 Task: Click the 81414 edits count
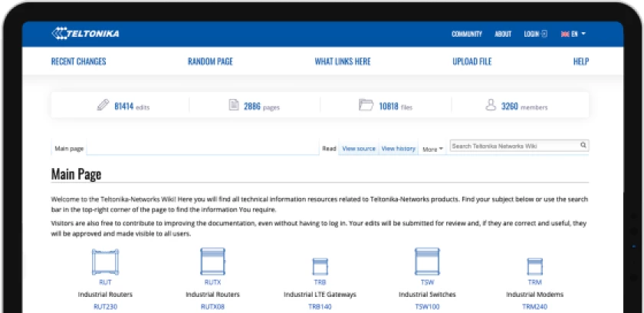[124, 107]
